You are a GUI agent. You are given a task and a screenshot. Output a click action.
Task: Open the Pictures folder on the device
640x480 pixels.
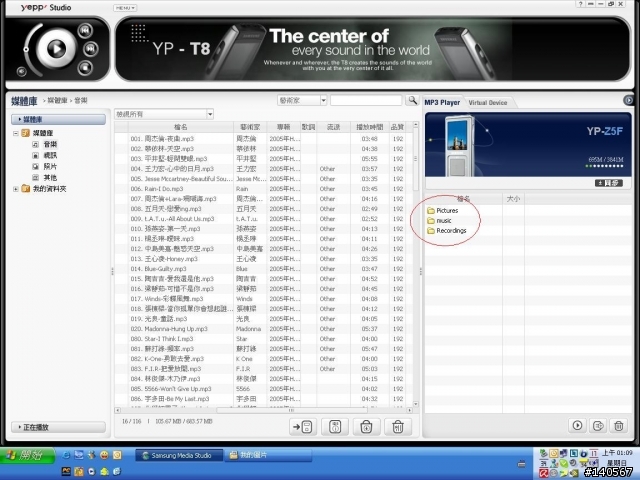[442, 211]
